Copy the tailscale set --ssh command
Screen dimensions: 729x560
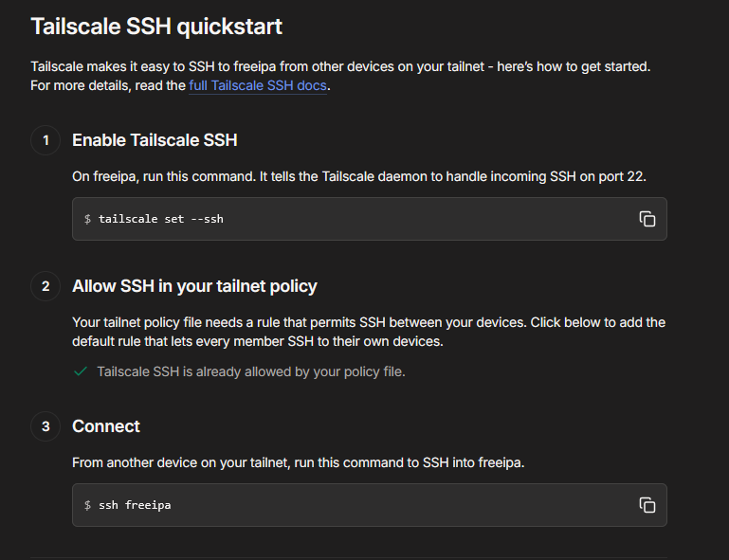[x=647, y=219]
